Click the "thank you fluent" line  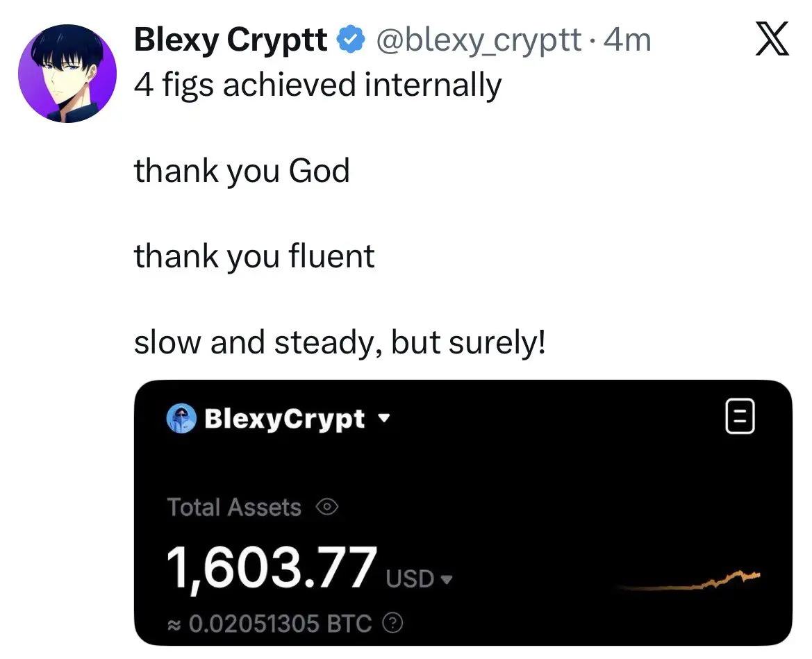[x=254, y=256]
